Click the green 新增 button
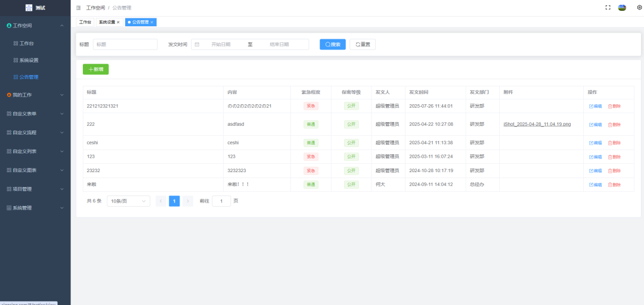 pyautogui.click(x=95, y=69)
